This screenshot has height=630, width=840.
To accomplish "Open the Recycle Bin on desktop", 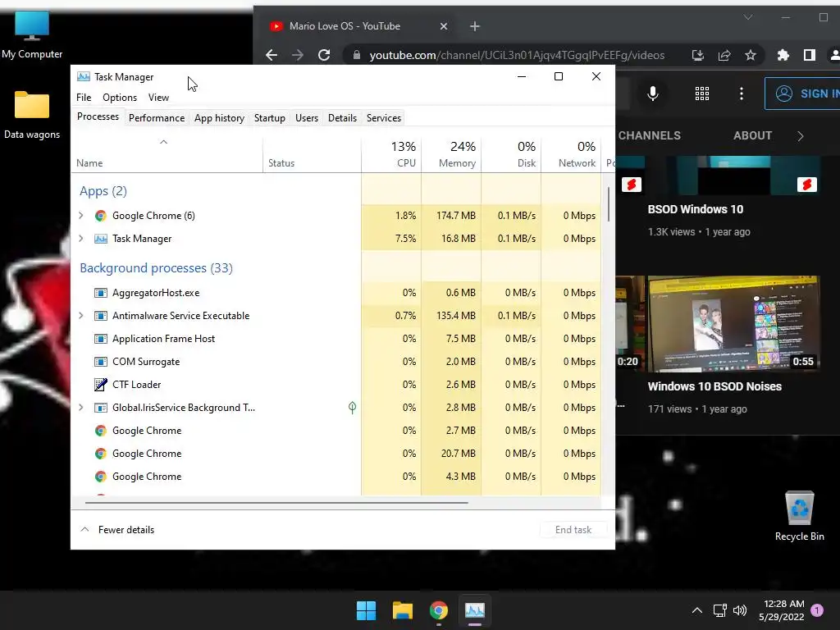I will tap(799, 516).
